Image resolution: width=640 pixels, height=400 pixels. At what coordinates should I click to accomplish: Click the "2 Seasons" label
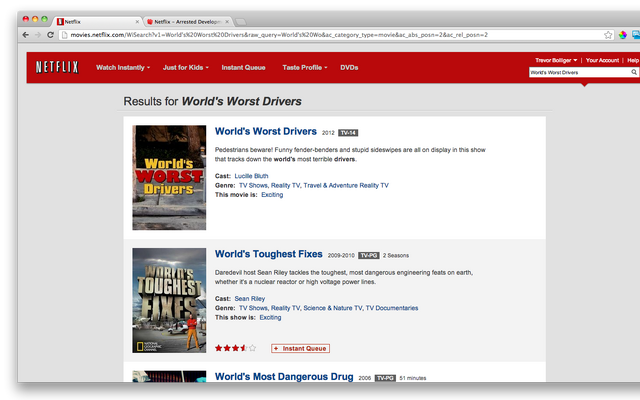396,256
